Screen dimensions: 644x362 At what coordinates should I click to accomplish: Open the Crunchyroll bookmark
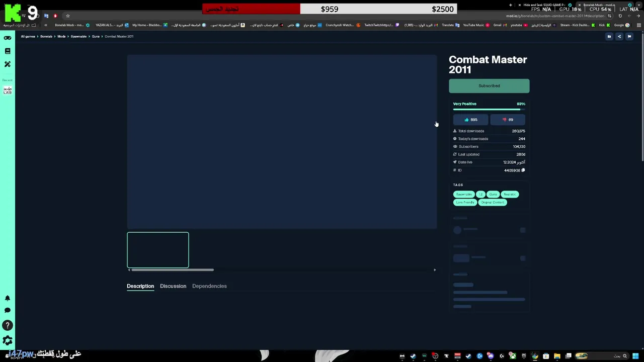click(342, 25)
